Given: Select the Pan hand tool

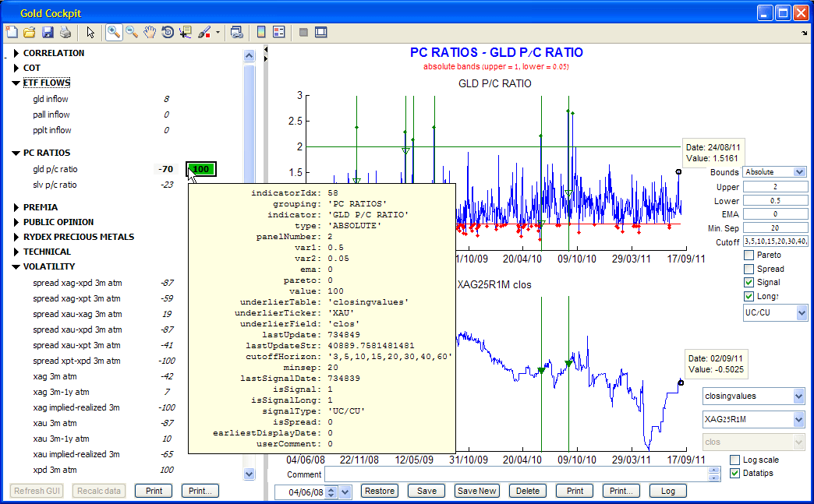Looking at the screenshot, I should point(150,32).
